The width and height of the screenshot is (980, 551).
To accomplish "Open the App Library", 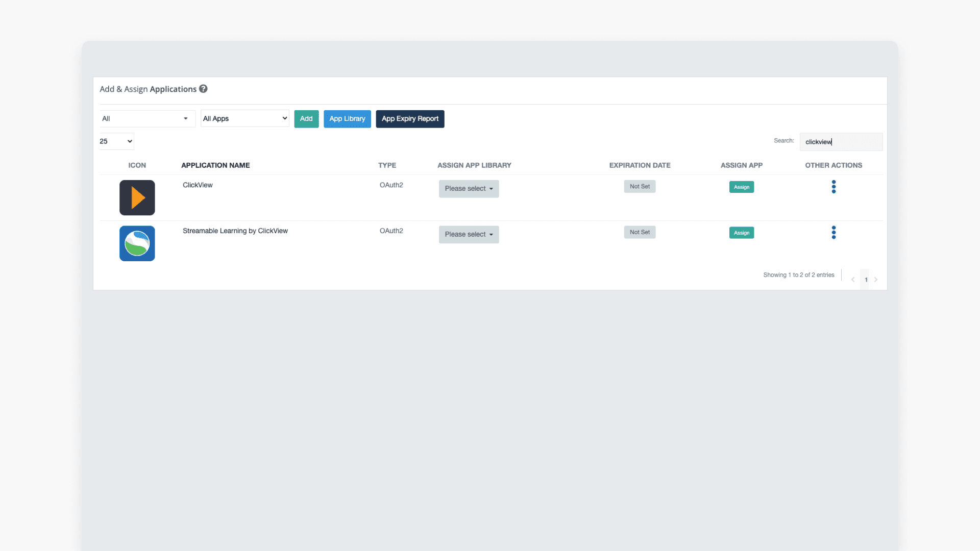I will 347,119.
